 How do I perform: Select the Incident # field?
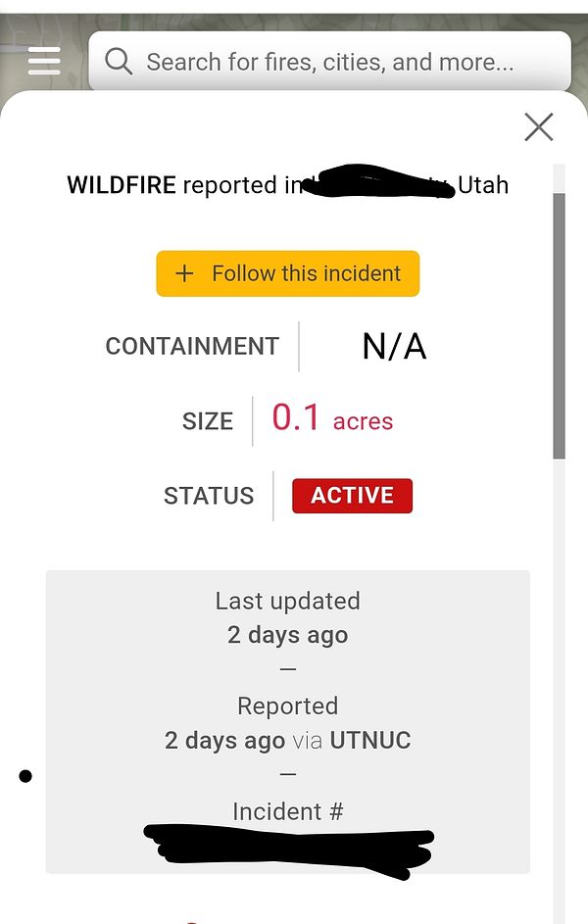pyautogui.click(x=287, y=811)
